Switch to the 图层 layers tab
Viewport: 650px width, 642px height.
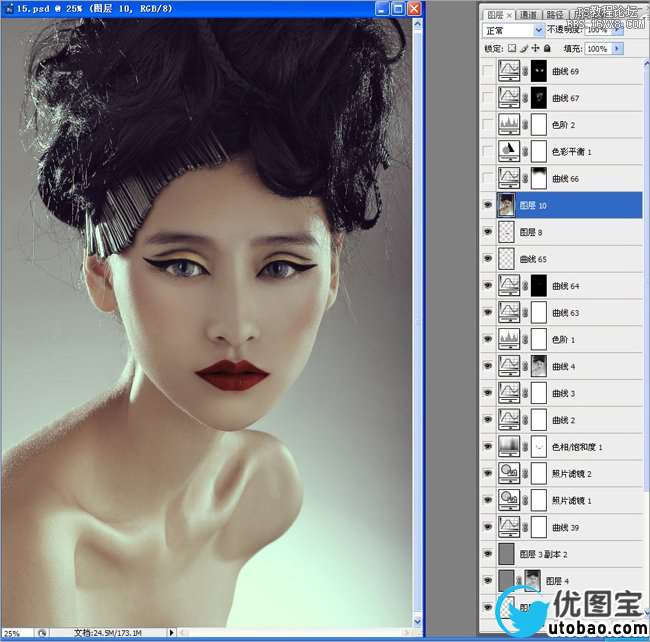tap(499, 15)
